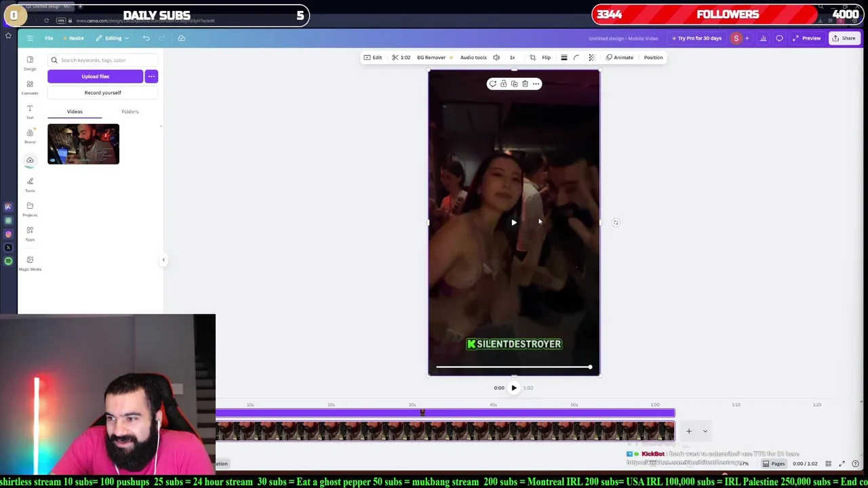This screenshot has height=488, width=868.
Task: Switch to the Videos tab
Action: (x=75, y=111)
